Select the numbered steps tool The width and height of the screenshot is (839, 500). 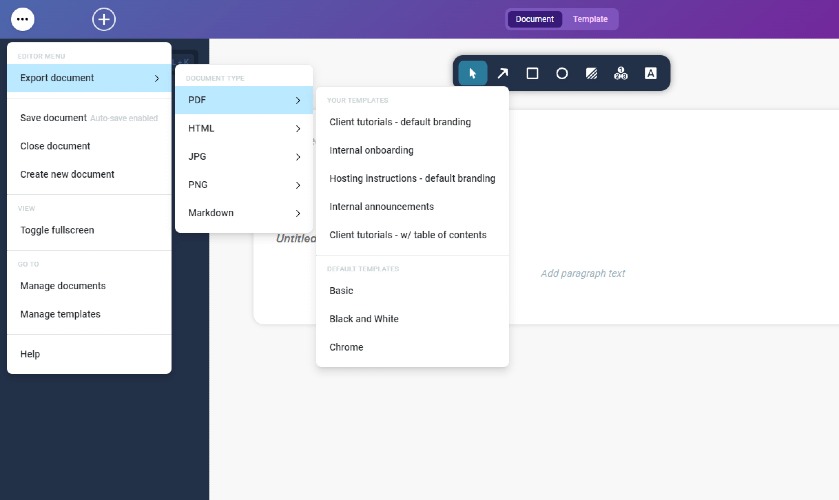[621, 73]
